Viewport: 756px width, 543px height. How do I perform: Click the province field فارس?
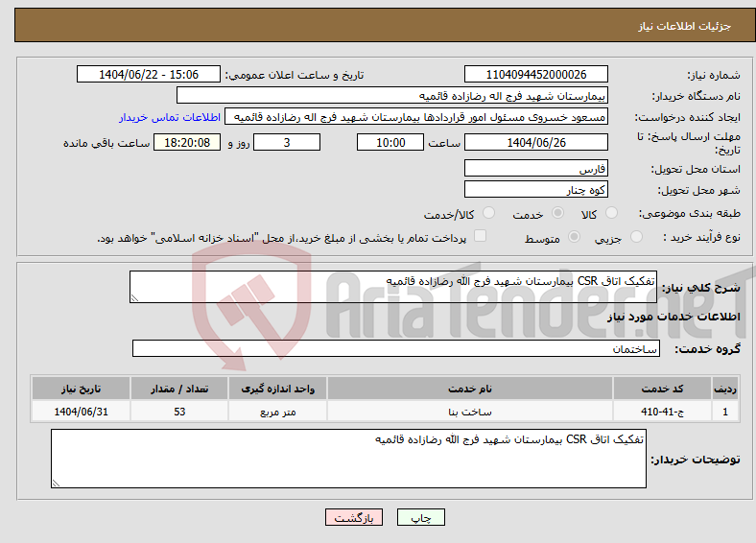click(536, 168)
